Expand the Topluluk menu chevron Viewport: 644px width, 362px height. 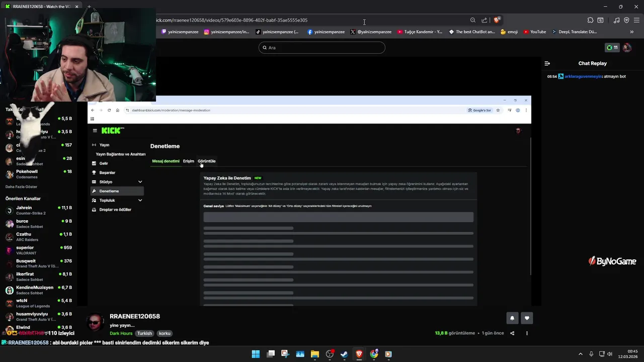140,200
